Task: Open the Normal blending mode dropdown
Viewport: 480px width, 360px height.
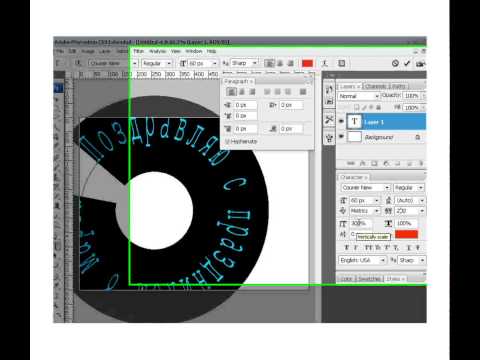Action: (359, 96)
